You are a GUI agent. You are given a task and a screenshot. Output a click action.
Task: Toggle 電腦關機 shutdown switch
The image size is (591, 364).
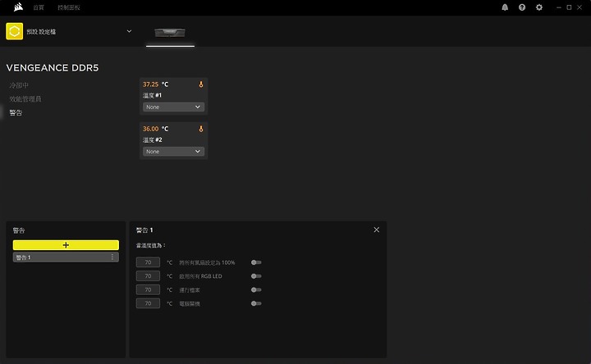256,303
